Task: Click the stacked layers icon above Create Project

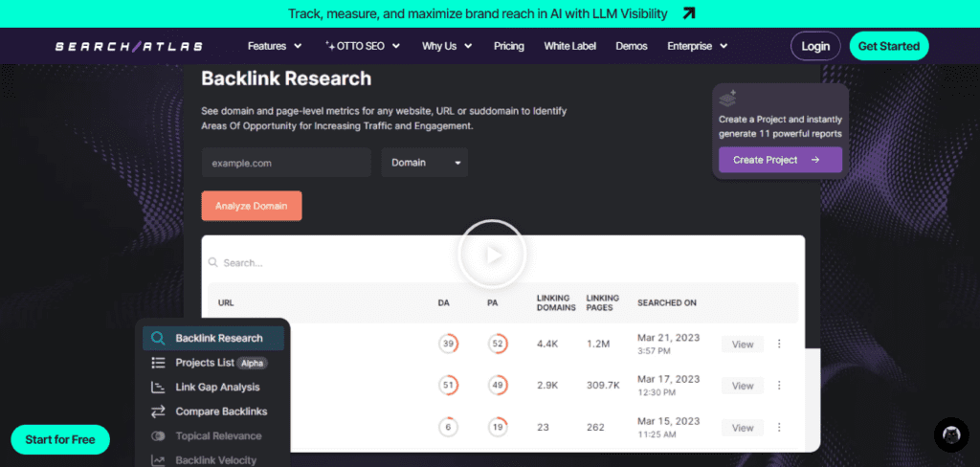Action: click(727, 98)
